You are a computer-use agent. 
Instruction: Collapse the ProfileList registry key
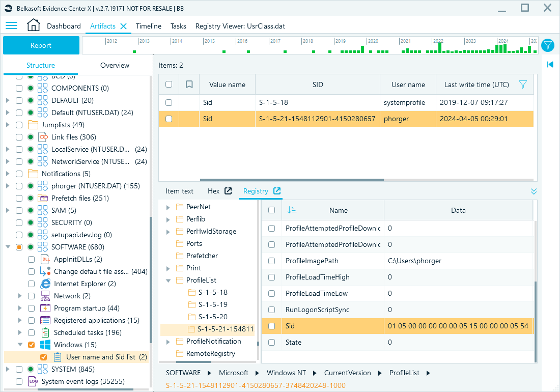(x=168, y=281)
